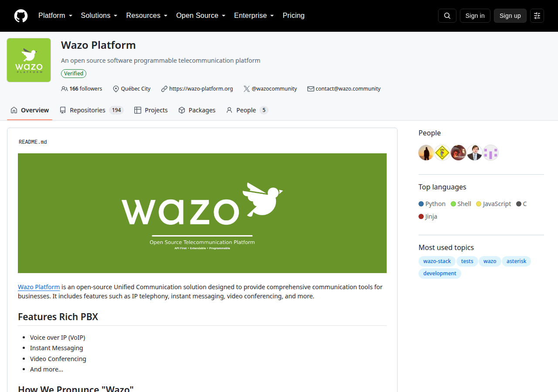Open member avatar of man in suit

click(x=475, y=153)
